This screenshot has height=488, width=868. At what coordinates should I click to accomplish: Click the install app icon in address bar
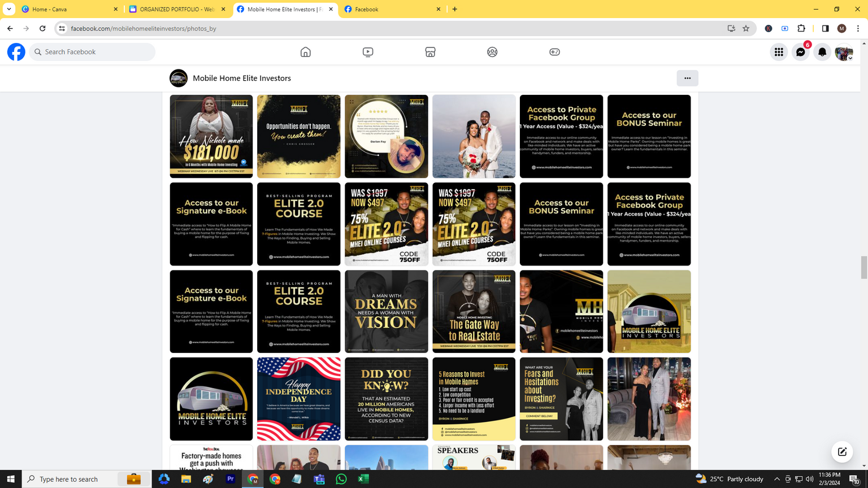tap(731, 28)
